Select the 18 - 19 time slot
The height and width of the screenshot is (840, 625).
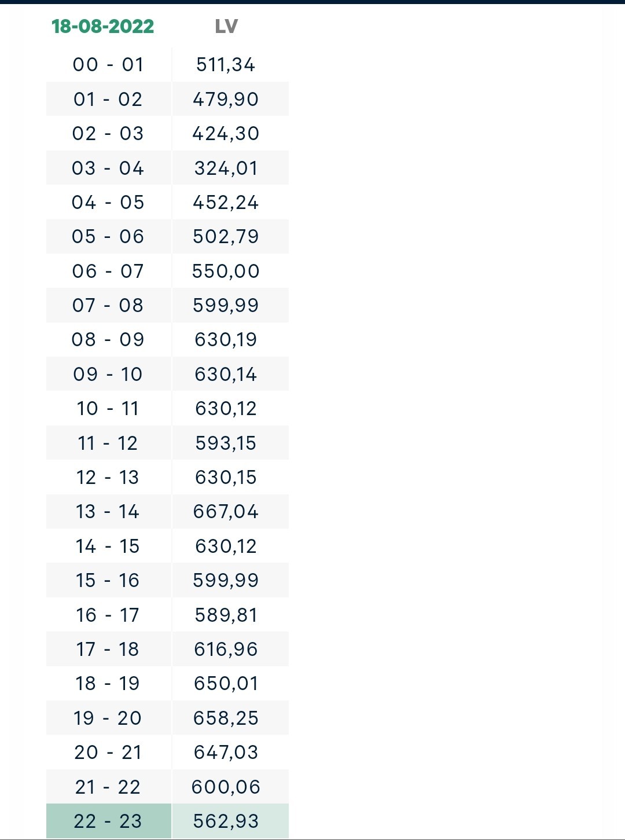point(108,683)
